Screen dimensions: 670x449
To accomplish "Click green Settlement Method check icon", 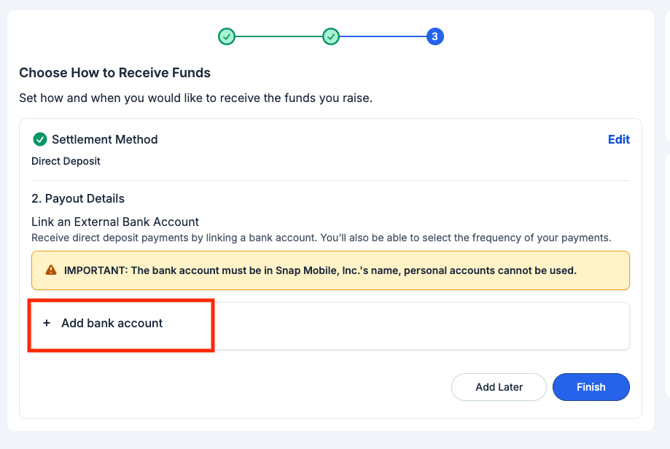I will 40,139.
